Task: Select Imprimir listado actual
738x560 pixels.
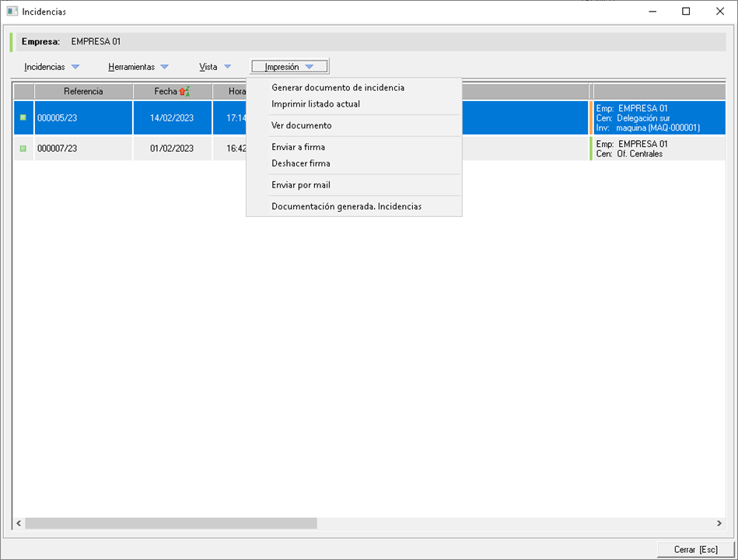Action: [x=316, y=104]
